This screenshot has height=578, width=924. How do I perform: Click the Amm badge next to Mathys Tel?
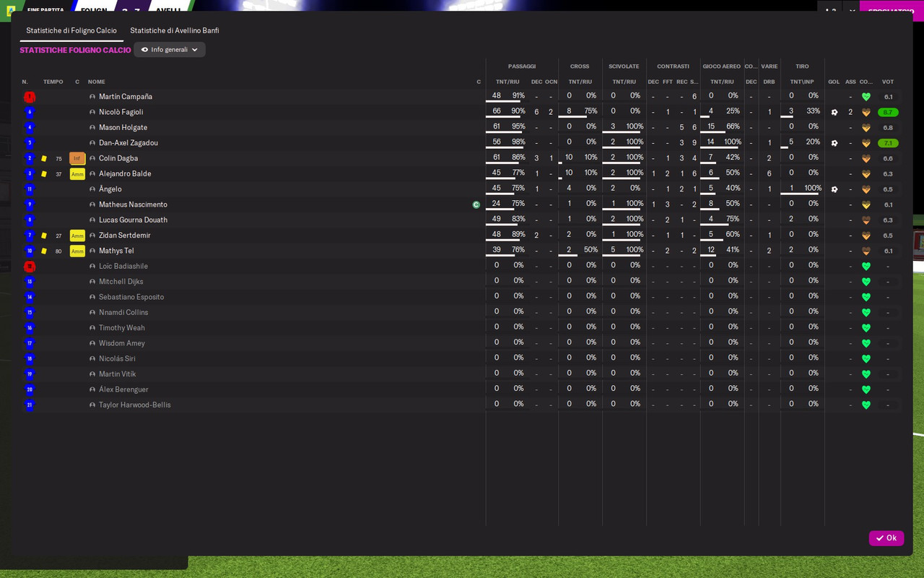77,251
